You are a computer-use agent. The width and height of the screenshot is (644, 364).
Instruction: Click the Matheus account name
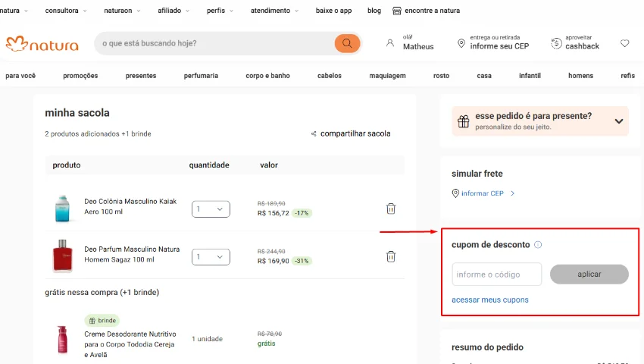click(x=418, y=47)
